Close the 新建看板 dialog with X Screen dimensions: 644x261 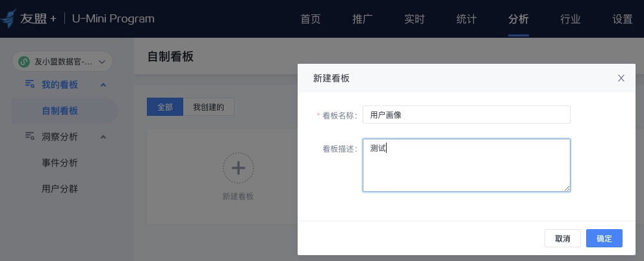click(x=621, y=78)
